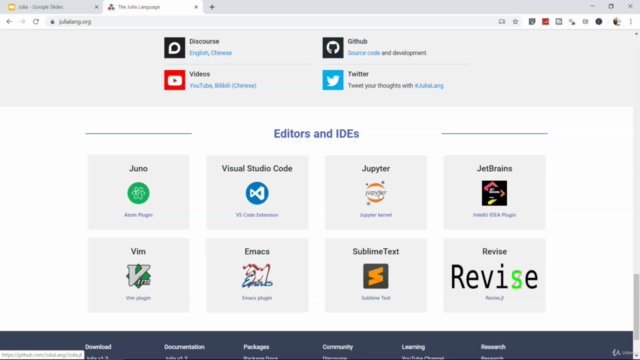Screen dimensions: 640x360
Task: Click the site lock icon in address bar
Action: coord(52,22)
